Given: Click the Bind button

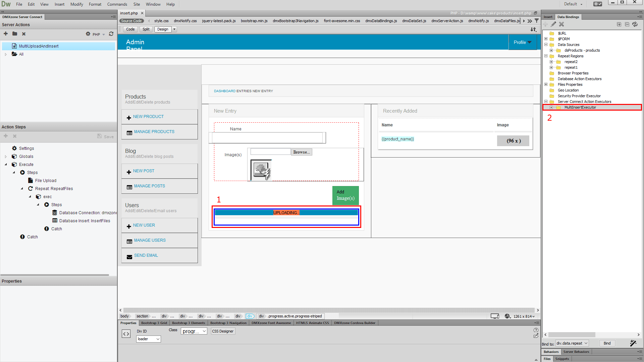Looking at the screenshot, I should click(607, 343).
